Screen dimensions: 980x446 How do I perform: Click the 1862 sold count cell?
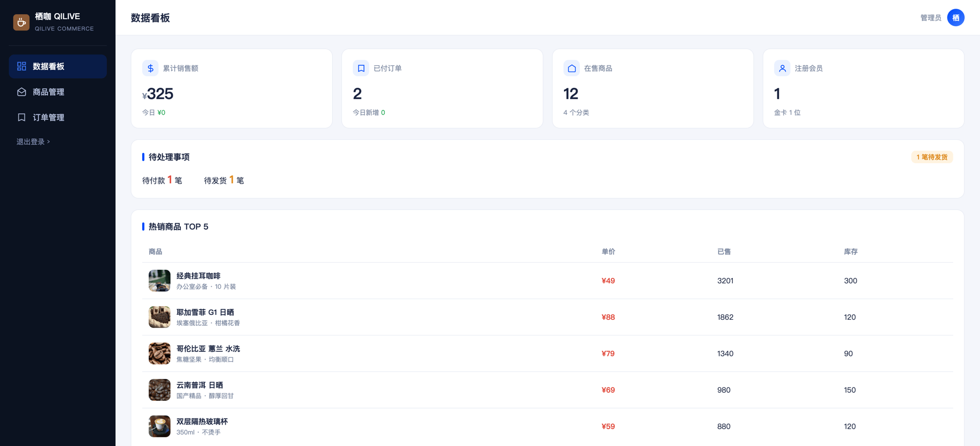point(725,317)
